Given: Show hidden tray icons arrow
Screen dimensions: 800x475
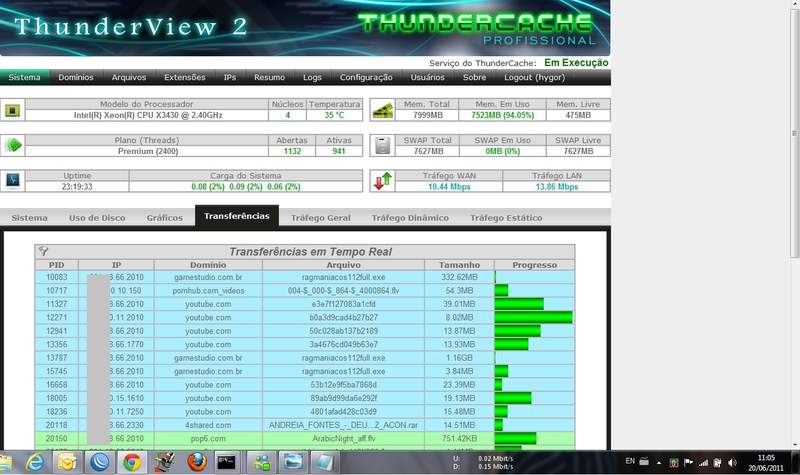Looking at the screenshot, I should tap(659, 463).
